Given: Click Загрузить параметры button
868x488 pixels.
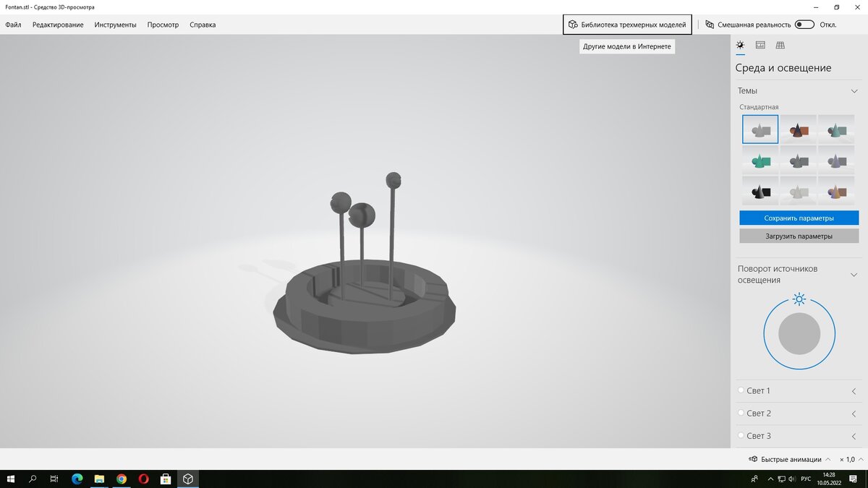Looking at the screenshot, I should point(799,236).
